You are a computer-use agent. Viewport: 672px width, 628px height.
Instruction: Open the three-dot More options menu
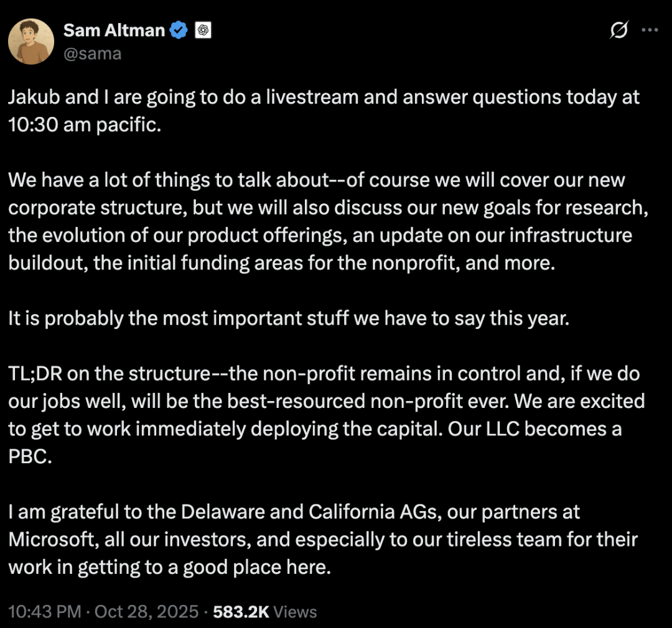coord(649,30)
